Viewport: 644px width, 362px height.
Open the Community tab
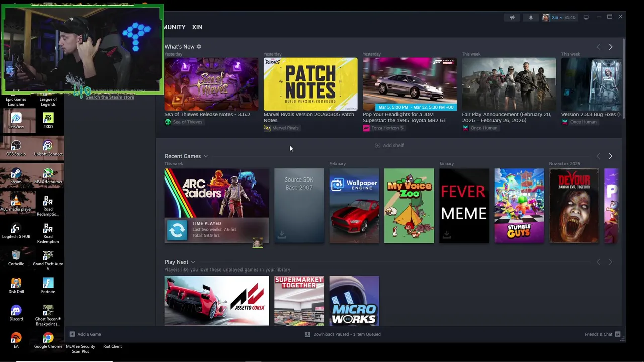click(174, 27)
